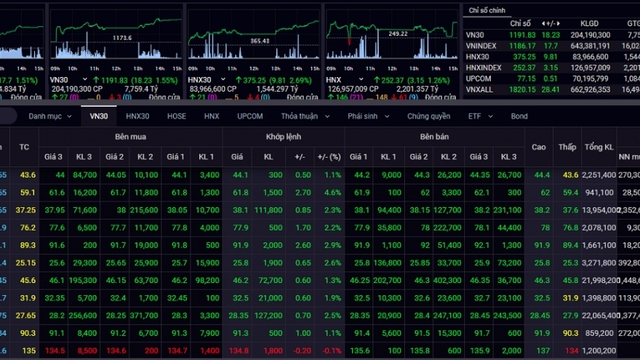Click buy volume 215,600
This screenshot has height=360, width=640.
point(144,210)
